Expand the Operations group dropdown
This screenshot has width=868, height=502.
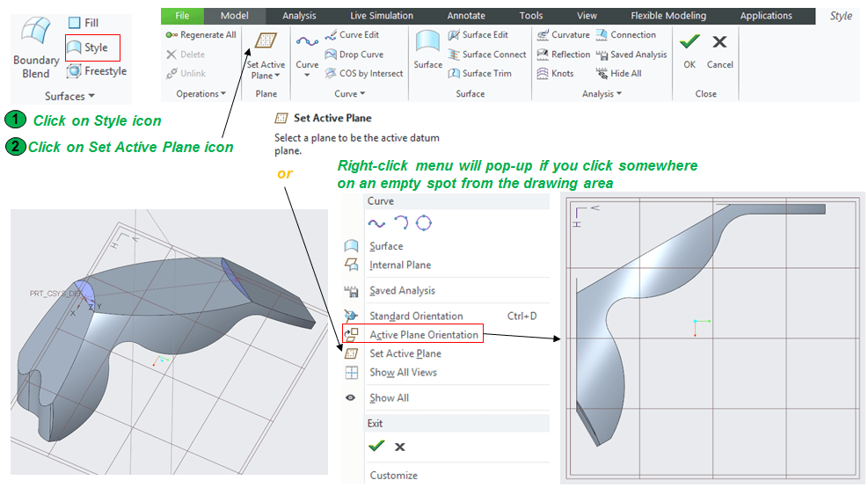[x=201, y=94]
